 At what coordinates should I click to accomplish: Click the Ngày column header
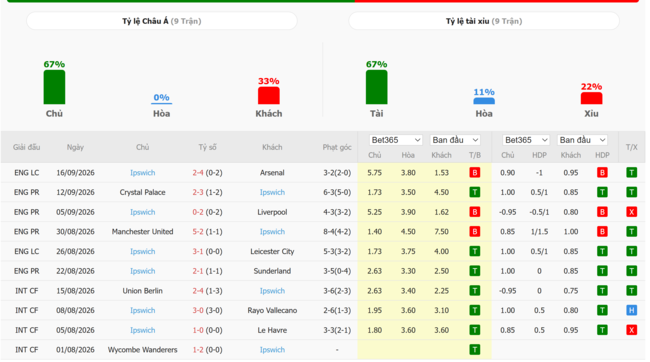(75, 147)
